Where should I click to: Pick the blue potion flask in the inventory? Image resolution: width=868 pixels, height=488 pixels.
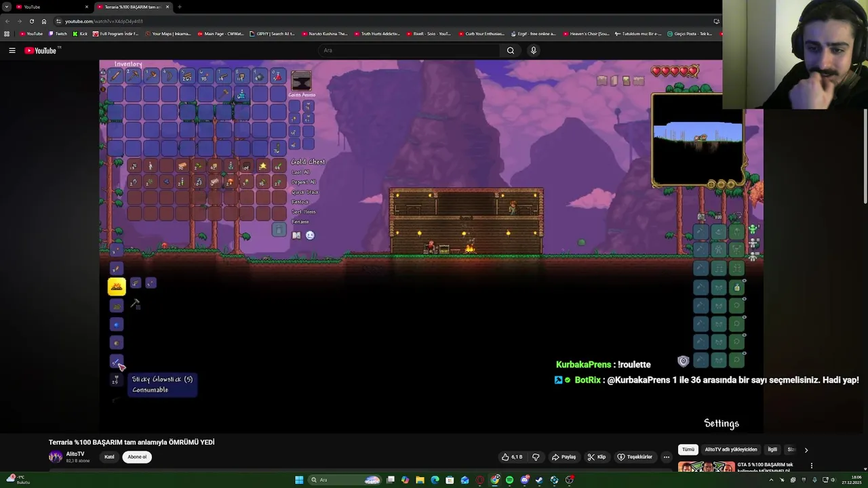point(241,94)
